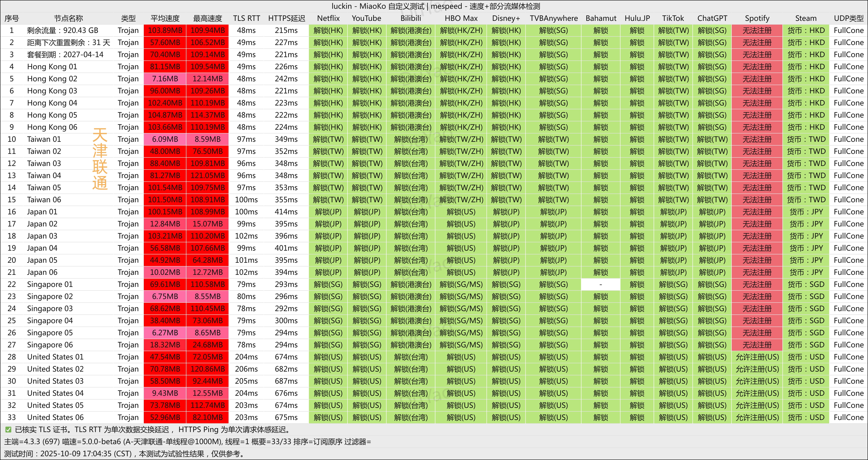Click the 无法注册 Spotify cell for Japan 03
The height and width of the screenshot is (460, 868).
[x=757, y=236]
